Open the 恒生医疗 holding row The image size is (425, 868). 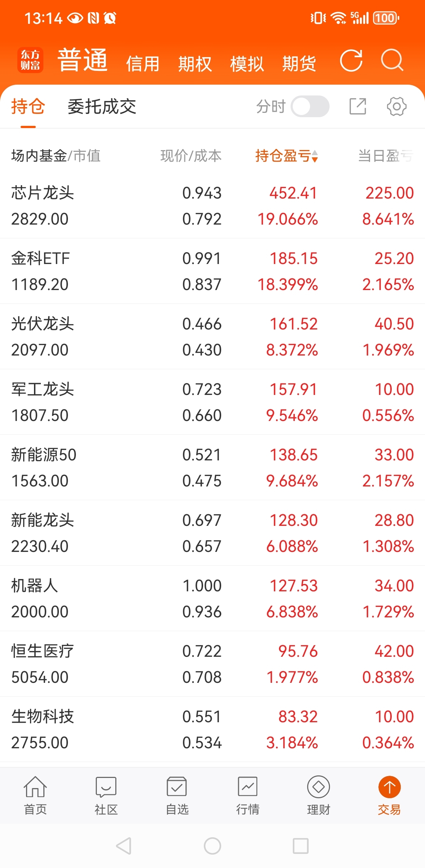point(212,664)
